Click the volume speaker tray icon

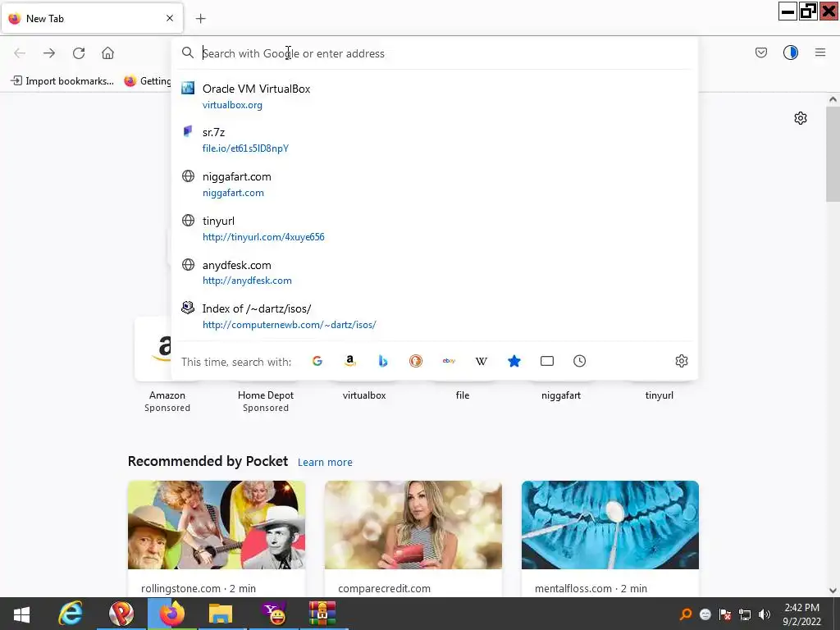coord(765,614)
